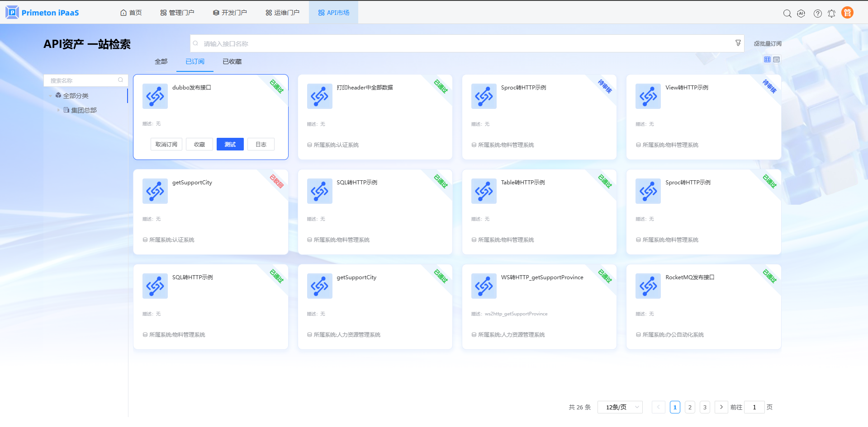
Task: Click the search magnifier icon in header
Action: point(787,14)
